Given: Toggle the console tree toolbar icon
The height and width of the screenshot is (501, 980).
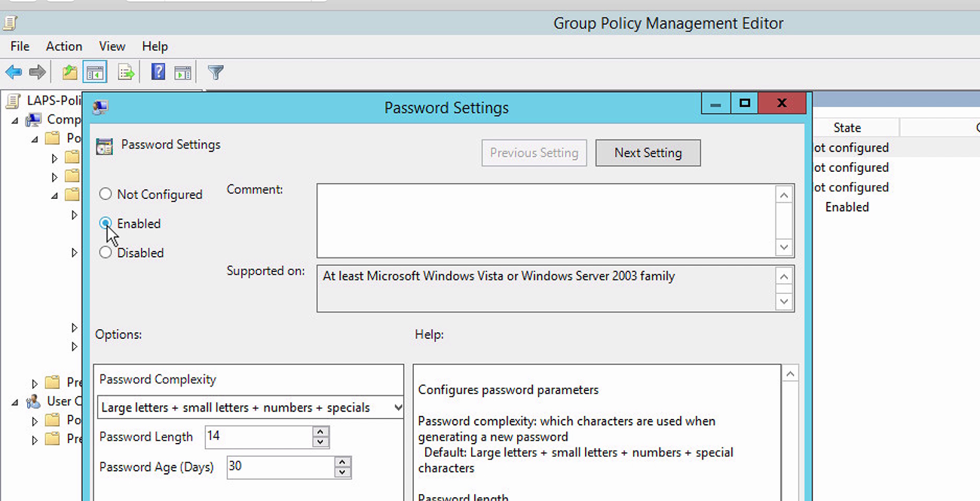Looking at the screenshot, I should coord(95,72).
